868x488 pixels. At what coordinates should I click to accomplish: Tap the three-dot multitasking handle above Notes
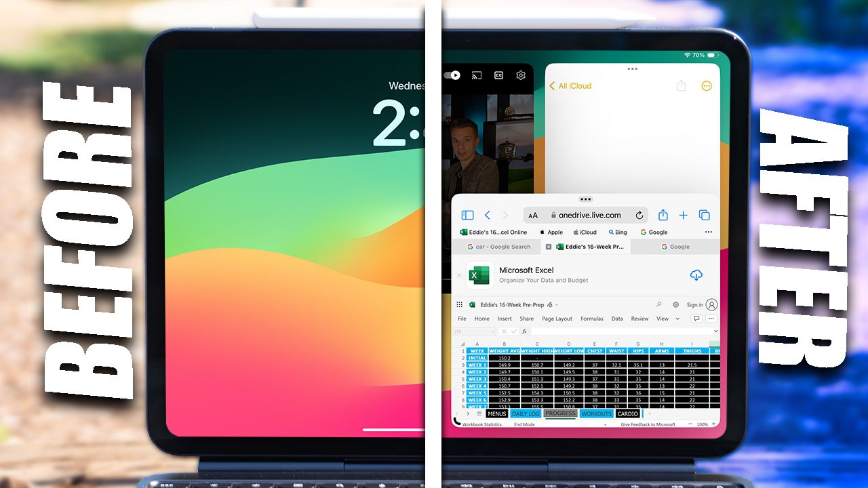tap(633, 68)
